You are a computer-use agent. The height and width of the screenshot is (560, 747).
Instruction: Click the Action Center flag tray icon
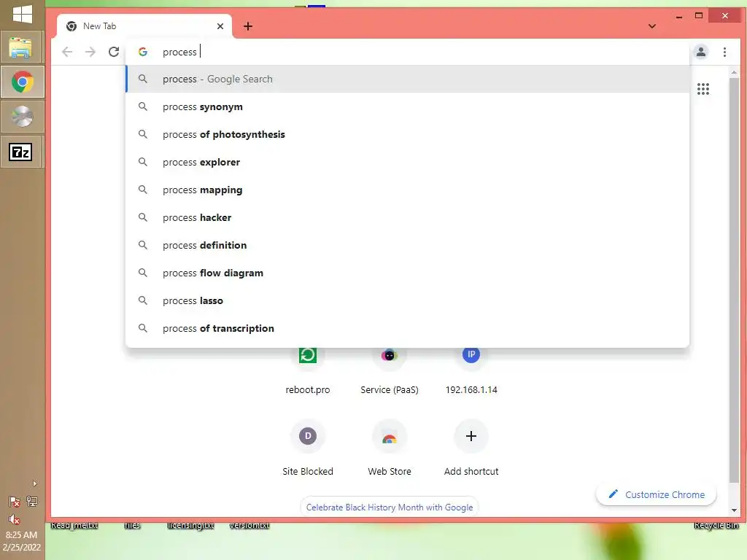(15, 502)
